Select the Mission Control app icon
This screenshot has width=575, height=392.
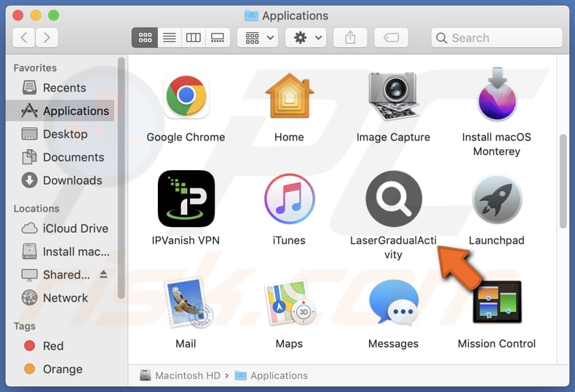[497, 303]
